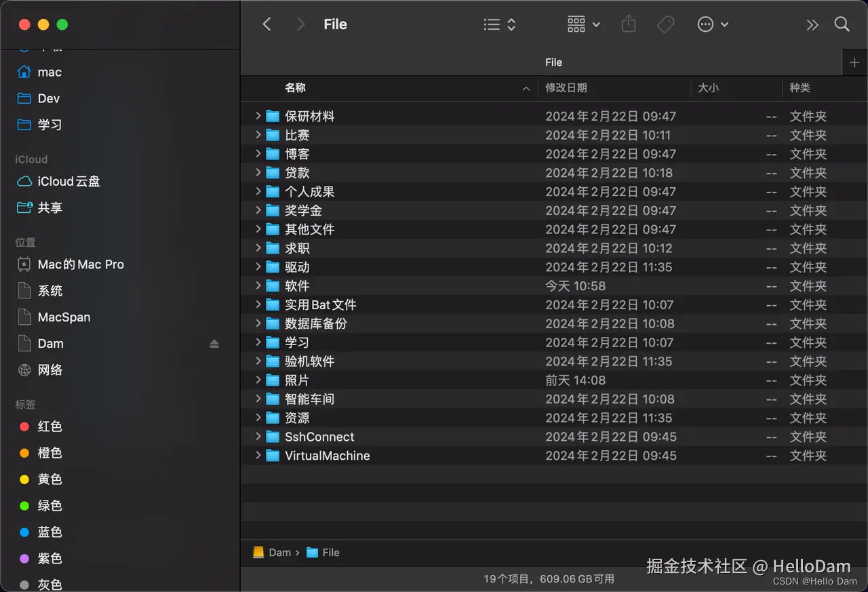Open the Share icon in the toolbar
Screen dimensions: 868x592
pyautogui.click(x=628, y=24)
